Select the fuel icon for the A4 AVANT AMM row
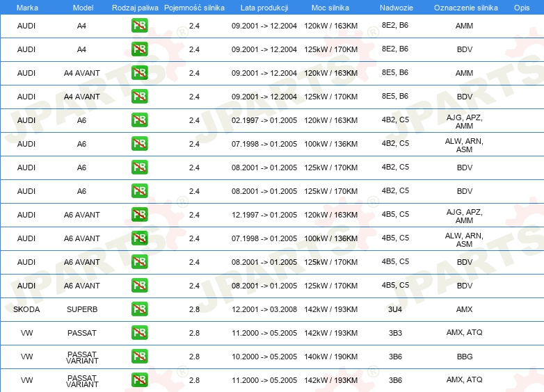 139,72
